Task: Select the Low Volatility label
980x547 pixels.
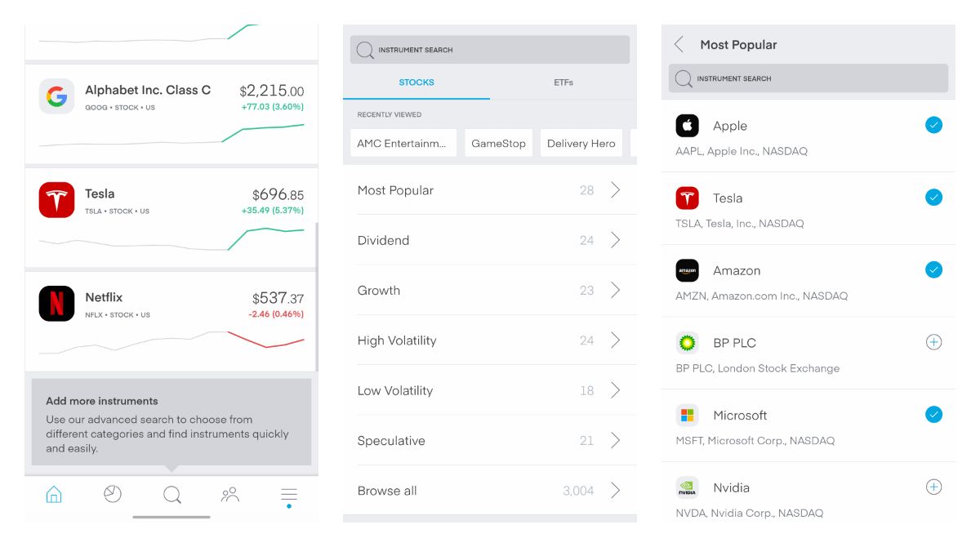Action: 394,390
